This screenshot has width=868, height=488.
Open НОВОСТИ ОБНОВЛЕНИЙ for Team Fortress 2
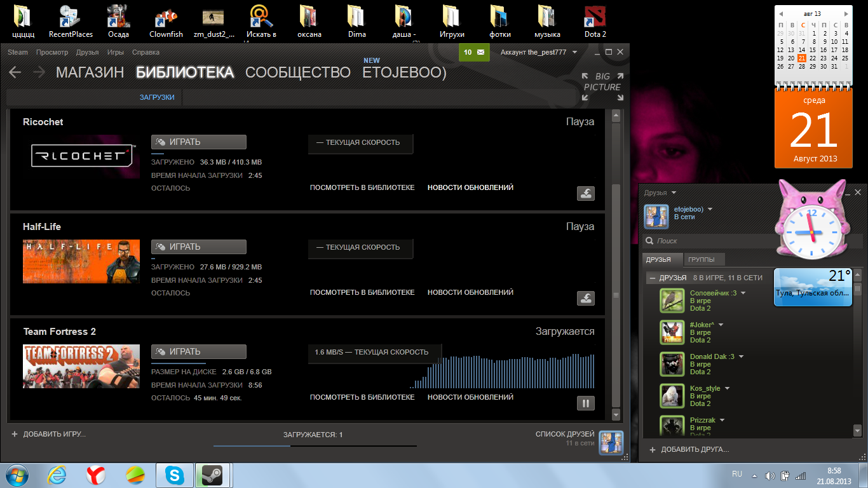[470, 397]
